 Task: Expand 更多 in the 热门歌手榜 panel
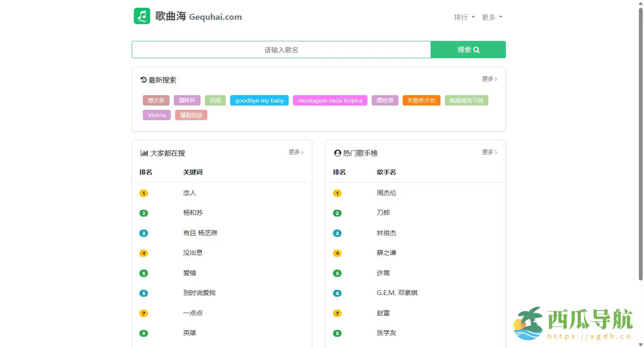tap(489, 152)
